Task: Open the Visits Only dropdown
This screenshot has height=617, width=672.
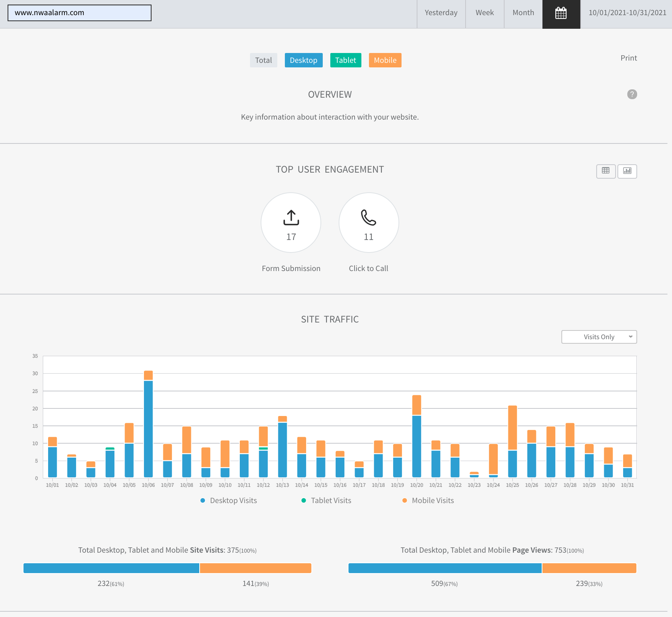Action: click(599, 337)
